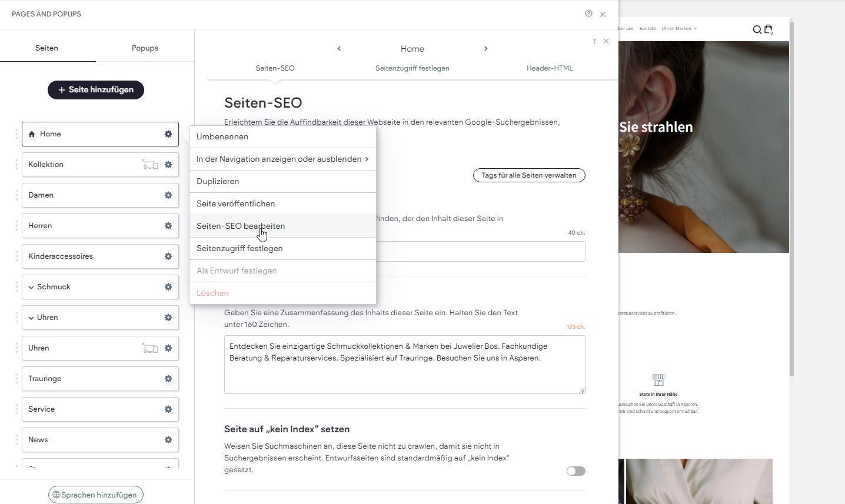The image size is (845, 504).
Task: Open settings gear for Trauringe page
Action: (x=168, y=379)
